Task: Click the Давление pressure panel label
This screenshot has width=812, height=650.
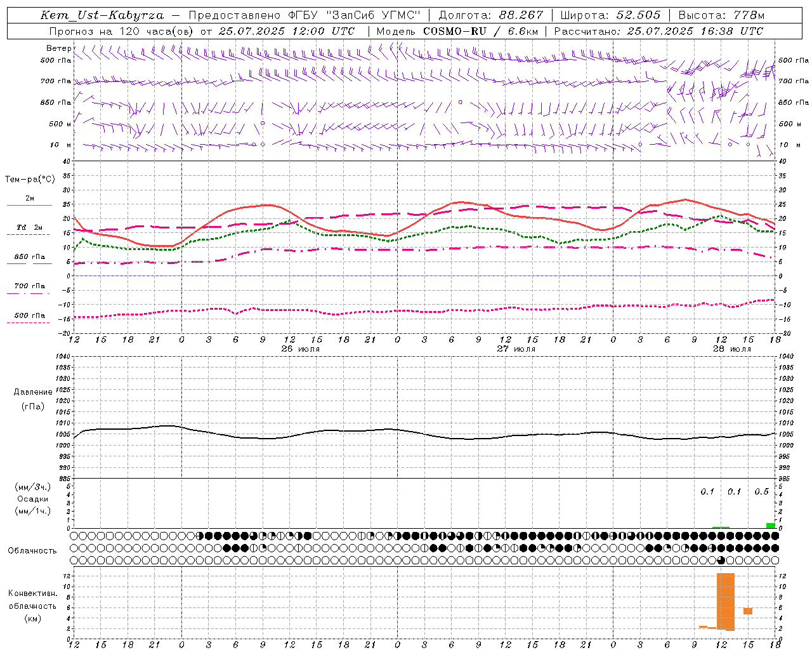Action: pyautogui.click(x=33, y=392)
